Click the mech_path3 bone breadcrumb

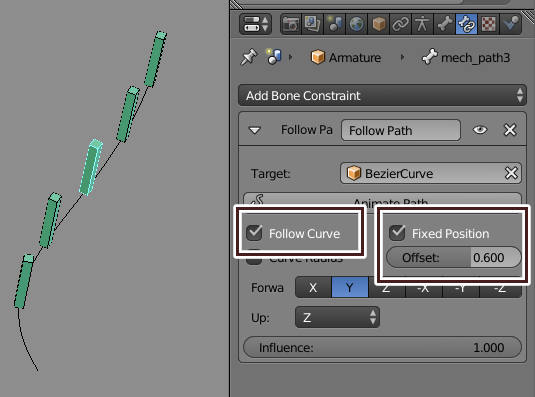pos(466,57)
